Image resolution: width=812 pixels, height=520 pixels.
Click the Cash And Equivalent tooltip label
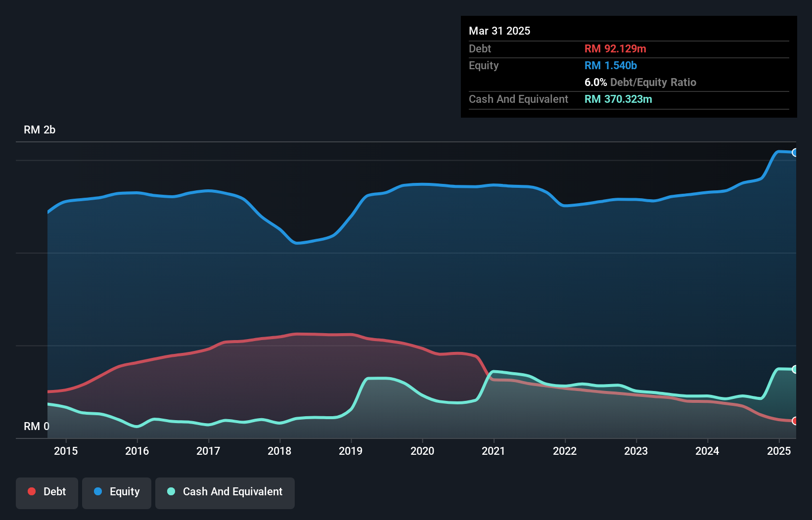518,99
